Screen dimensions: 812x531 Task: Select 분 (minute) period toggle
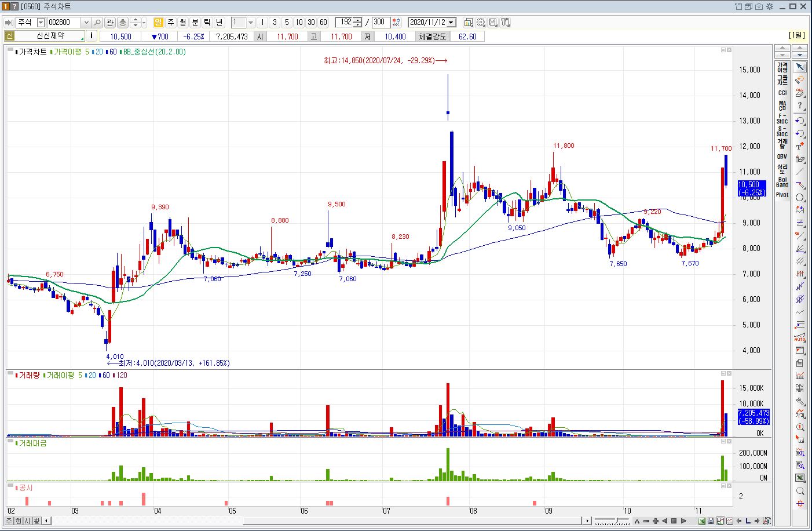point(195,22)
